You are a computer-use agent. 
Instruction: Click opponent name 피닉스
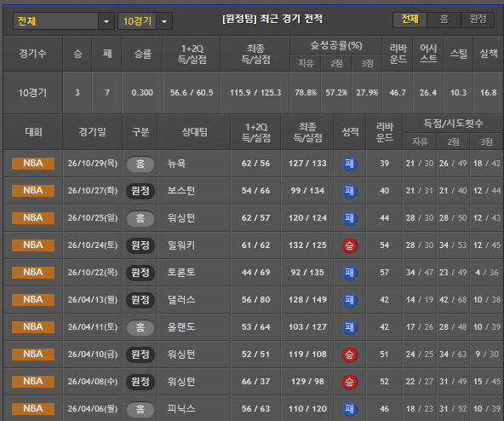181,409
